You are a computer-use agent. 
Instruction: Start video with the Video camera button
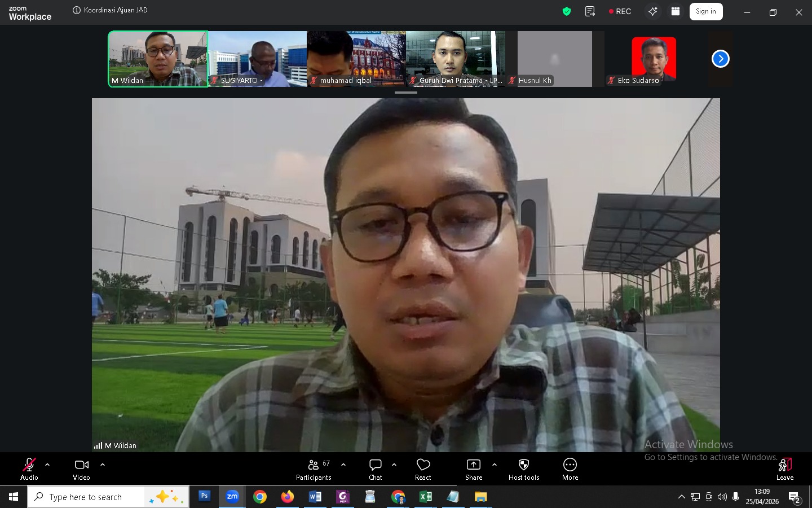pyautogui.click(x=82, y=468)
